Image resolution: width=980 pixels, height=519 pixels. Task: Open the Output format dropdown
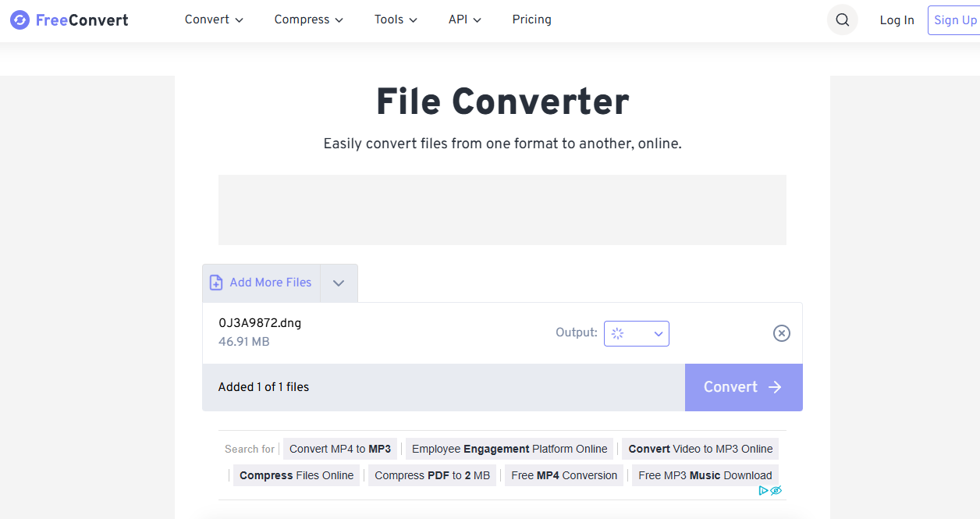coord(637,333)
